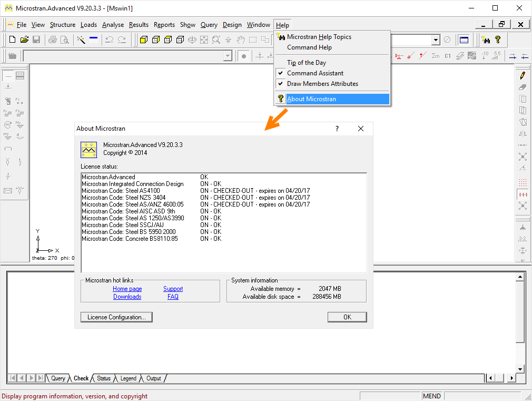
Task: Click the Fx axial force icon
Action: [19, 101]
